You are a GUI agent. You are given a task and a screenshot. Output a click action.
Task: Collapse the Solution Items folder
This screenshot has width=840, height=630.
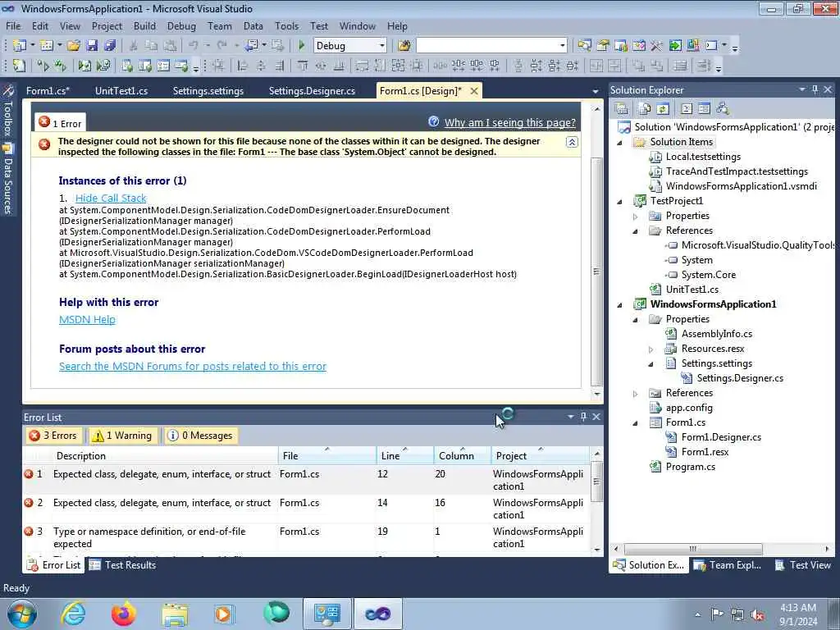pos(620,142)
